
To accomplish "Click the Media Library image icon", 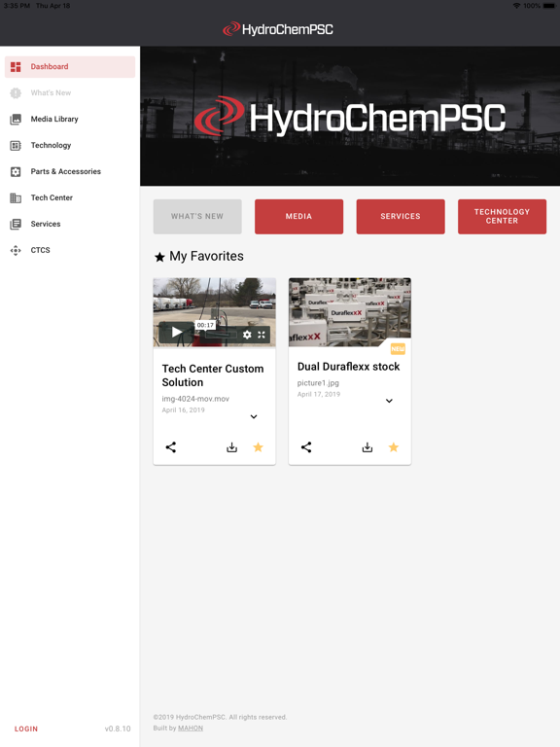I will 16,119.
